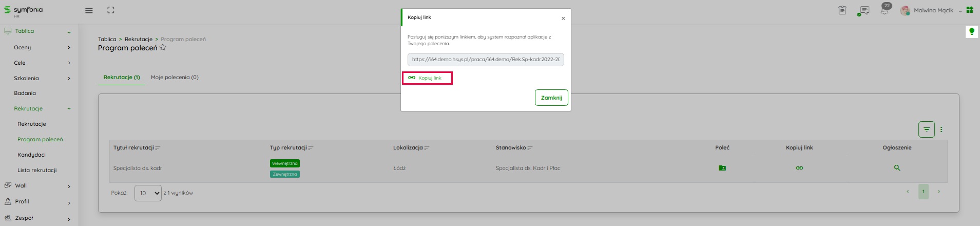
Task: Open the clipboard tasks icon
Action: 842,10
